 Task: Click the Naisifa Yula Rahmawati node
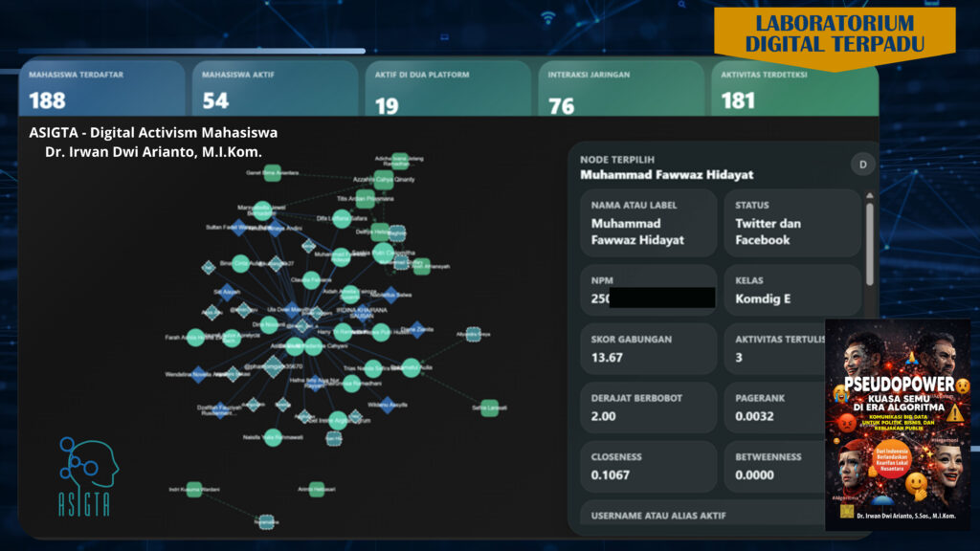[273, 437]
